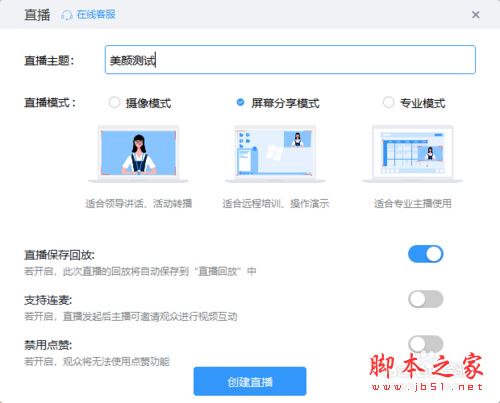Click the 直播主题 text field
500x403 pixels.
click(290, 60)
